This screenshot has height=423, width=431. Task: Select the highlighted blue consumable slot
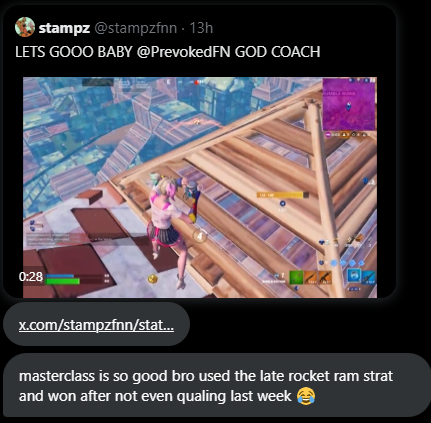(354, 276)
